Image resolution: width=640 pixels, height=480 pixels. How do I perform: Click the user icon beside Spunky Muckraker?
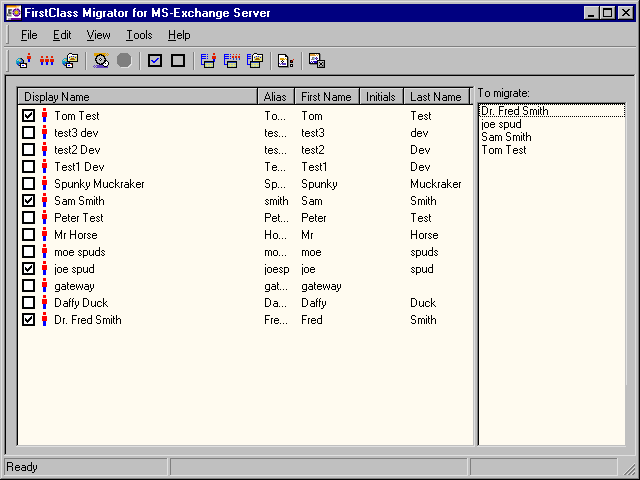44,184
